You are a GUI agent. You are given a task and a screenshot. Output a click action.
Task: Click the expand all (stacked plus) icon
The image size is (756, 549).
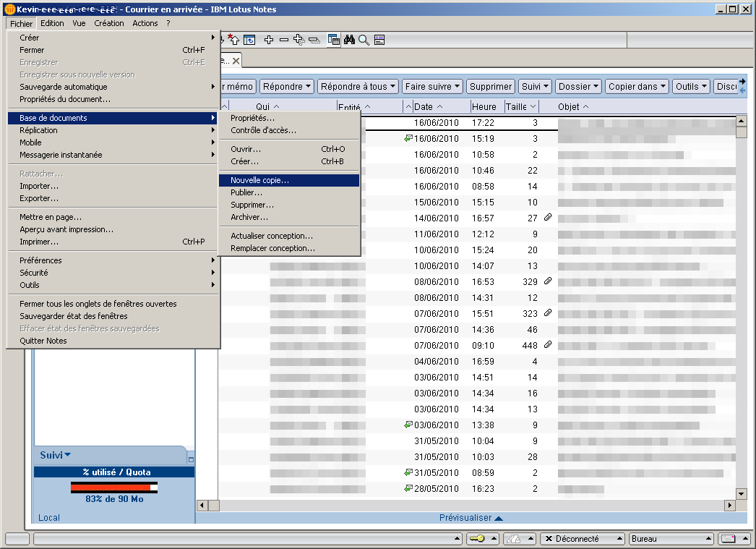(x=299, y=40)
